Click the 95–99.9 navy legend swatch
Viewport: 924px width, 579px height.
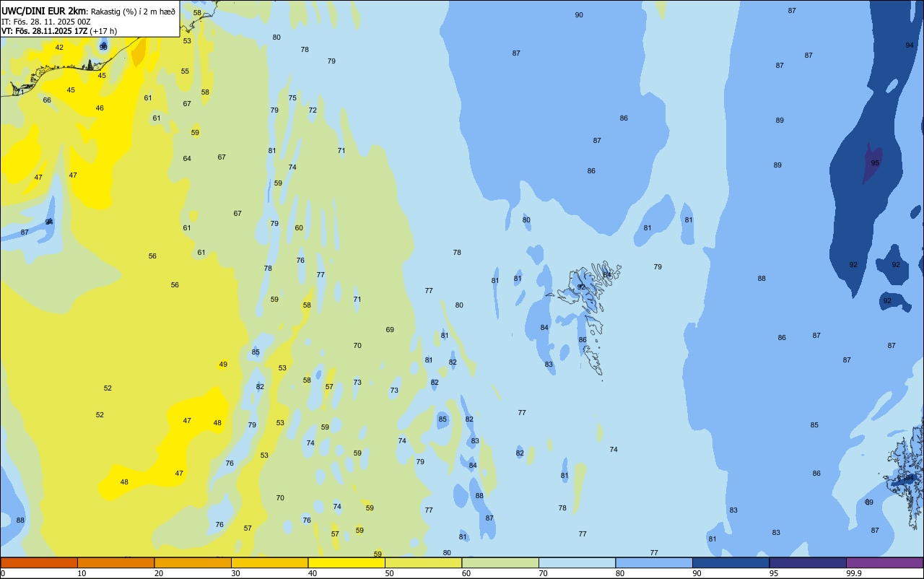coord(808,562)
